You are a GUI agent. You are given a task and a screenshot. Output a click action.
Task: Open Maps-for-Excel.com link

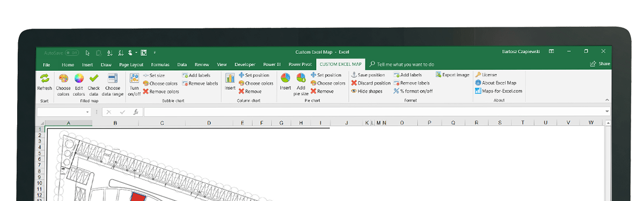click(499, 91)
